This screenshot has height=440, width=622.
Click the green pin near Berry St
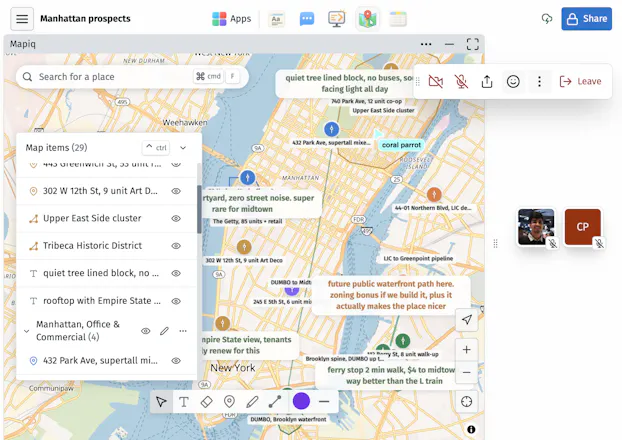point(403,340)
